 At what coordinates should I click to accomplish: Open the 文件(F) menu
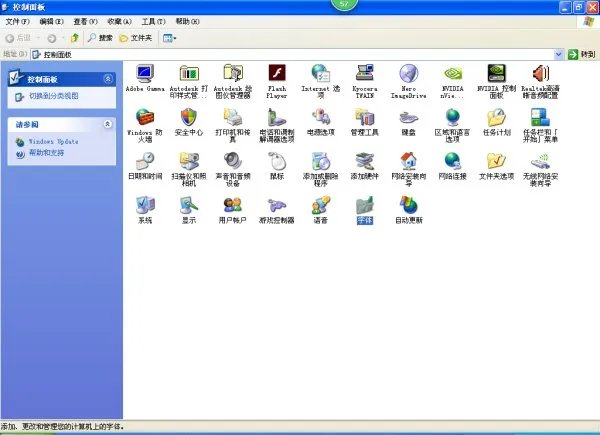tap(19, 21)
